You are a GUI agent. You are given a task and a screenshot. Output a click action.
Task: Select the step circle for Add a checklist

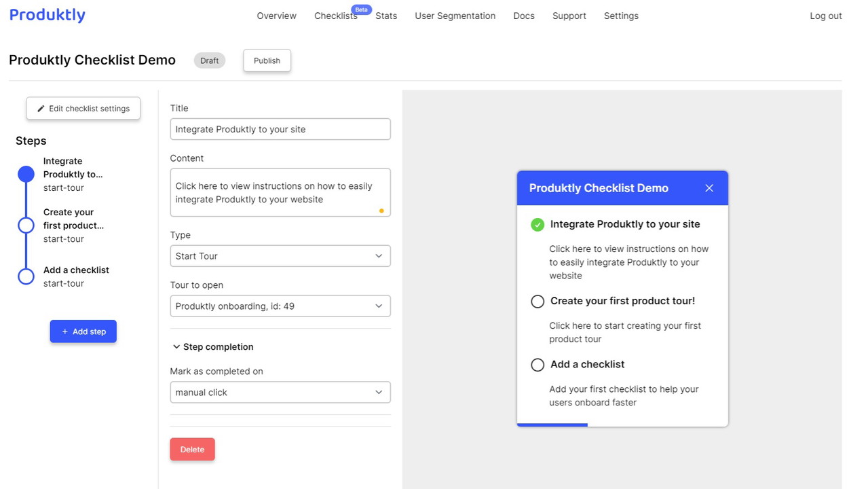coord(26,276)
